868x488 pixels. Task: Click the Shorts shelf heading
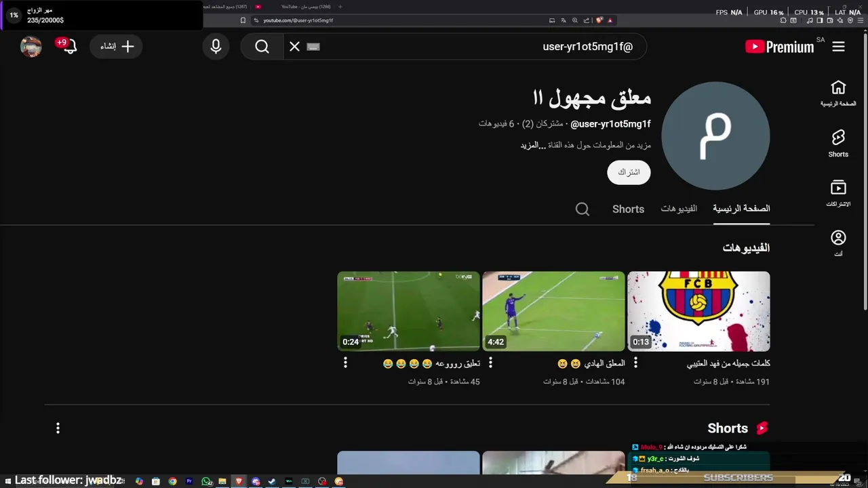737,428
